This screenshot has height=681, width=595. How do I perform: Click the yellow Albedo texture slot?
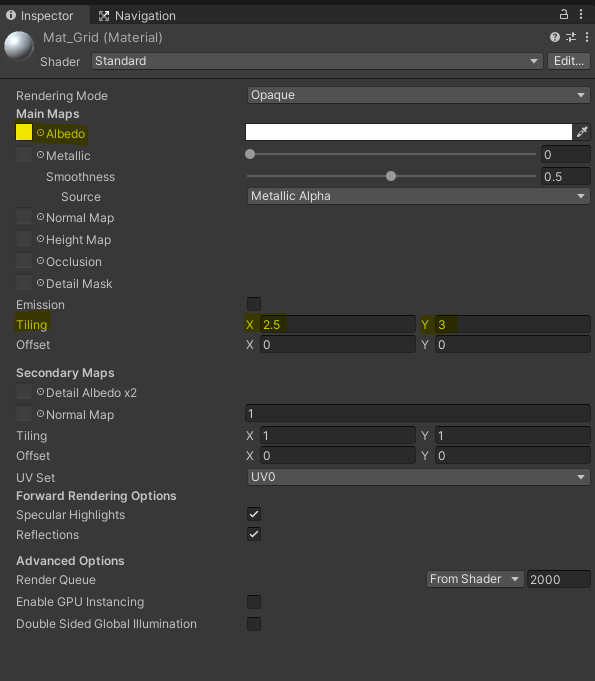24,132
